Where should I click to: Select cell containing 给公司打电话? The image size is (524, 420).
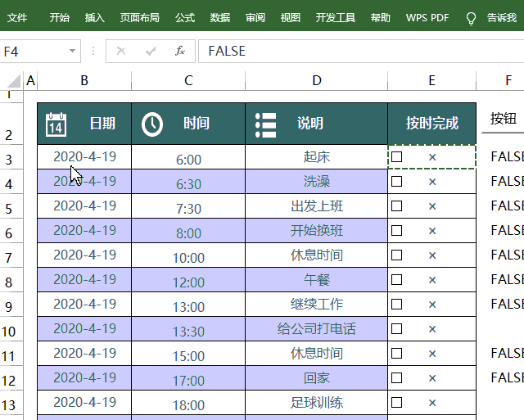[x=317, y=329]
